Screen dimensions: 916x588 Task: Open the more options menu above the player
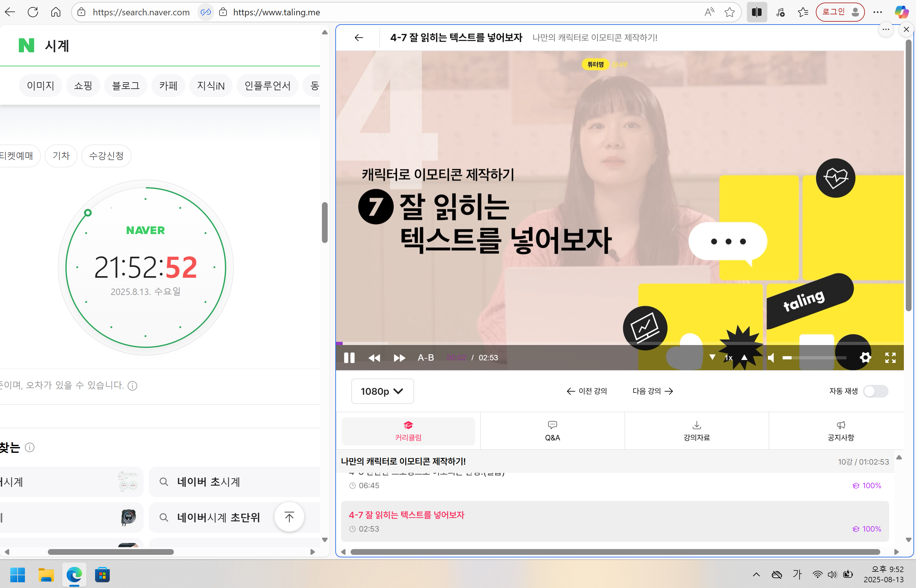(886, 29)
